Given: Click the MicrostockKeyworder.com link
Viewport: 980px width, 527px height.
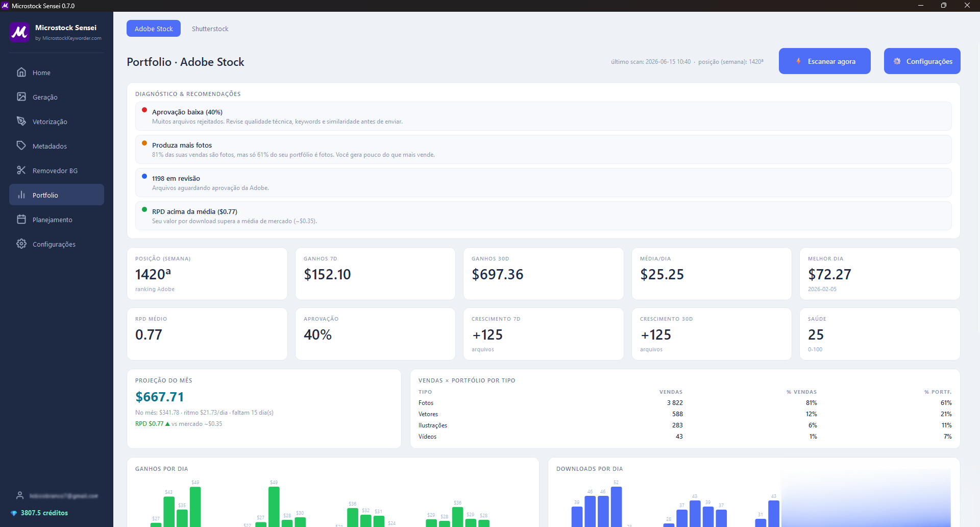Looking at the screenshot, I should click(x=72, y=38).
